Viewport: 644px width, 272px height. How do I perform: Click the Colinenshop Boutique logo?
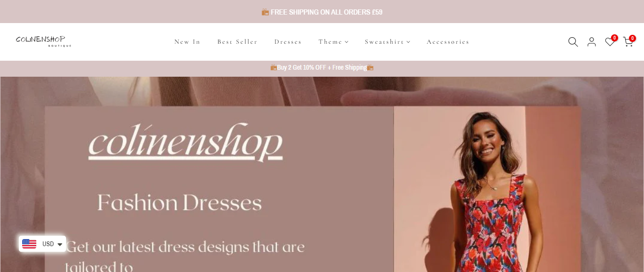pyautogui.click(x=43, y=41)
